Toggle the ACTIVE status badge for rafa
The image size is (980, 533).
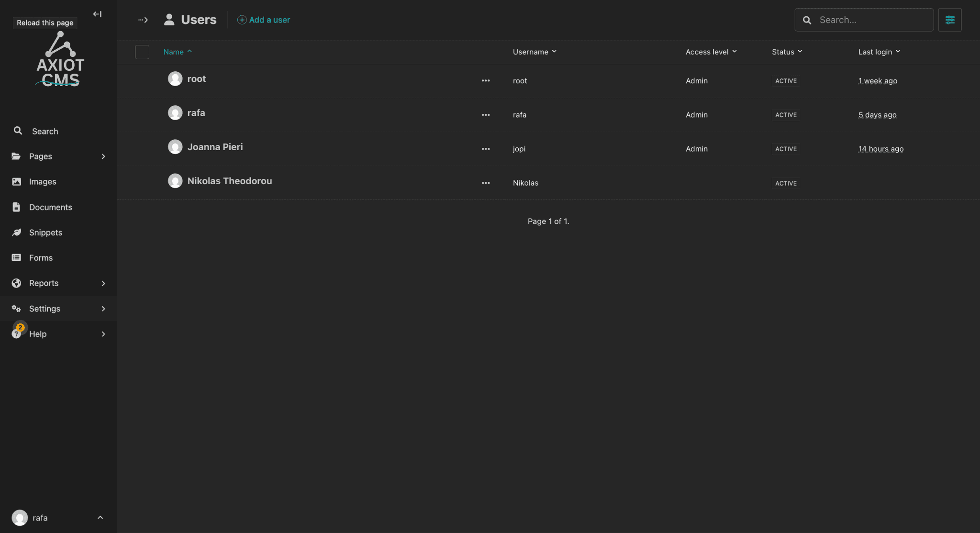(785, 115)
